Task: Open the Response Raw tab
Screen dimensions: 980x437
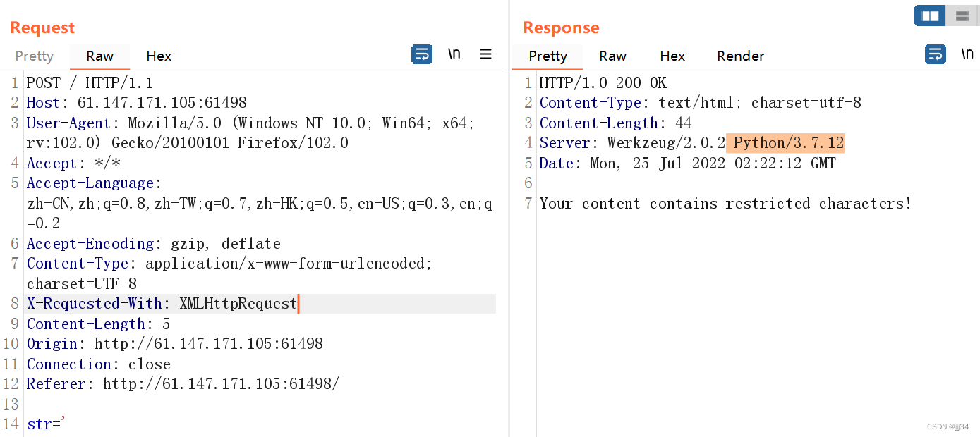Action: pyautogui.click(x=612, y=56)
